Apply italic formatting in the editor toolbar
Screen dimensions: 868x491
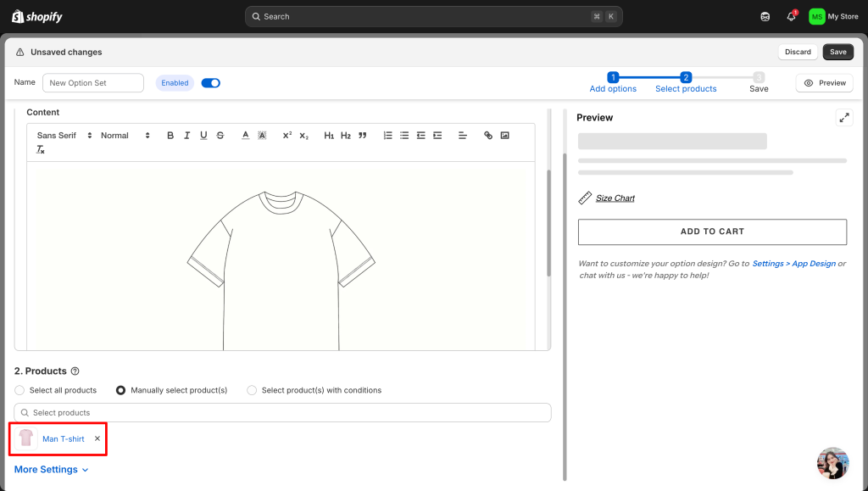(x=186, y=136)
